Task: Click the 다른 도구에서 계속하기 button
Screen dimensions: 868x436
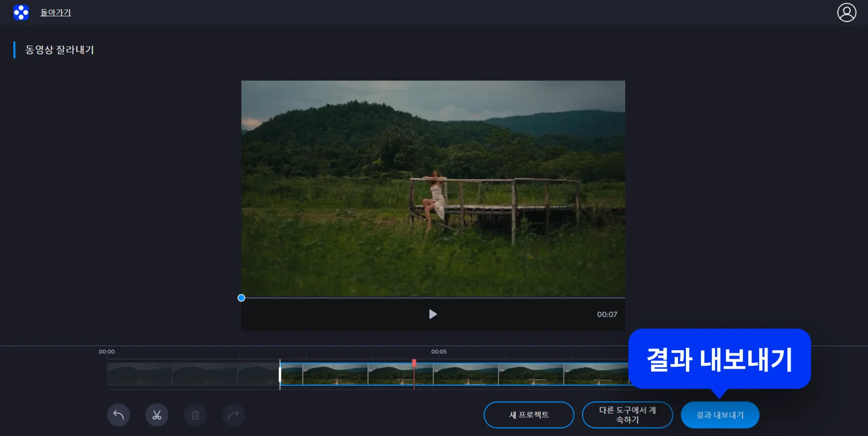Action: click(x=627, y=415)
